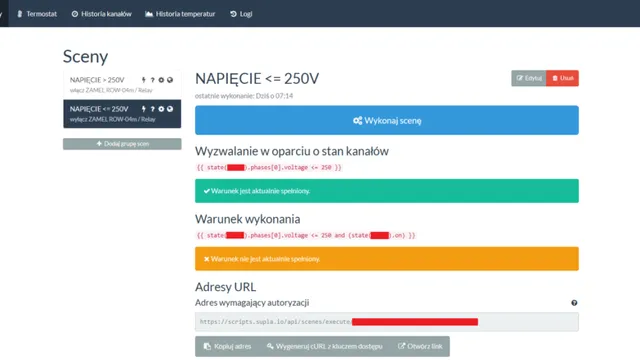The width and height of the screenshot is (640, 360).
Task: Click the 'Adresy URL' heading
Action: 225,287
